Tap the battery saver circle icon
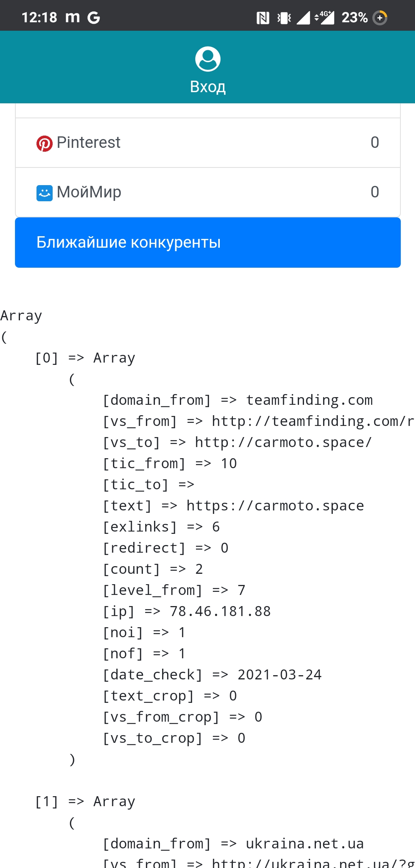Viewport: 415px width, 868px height. (x=380, y=18)
